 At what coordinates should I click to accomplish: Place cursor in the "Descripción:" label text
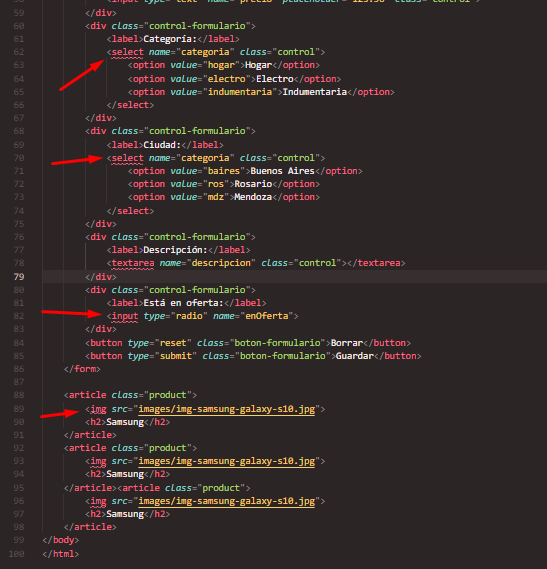tap(175, 250)
